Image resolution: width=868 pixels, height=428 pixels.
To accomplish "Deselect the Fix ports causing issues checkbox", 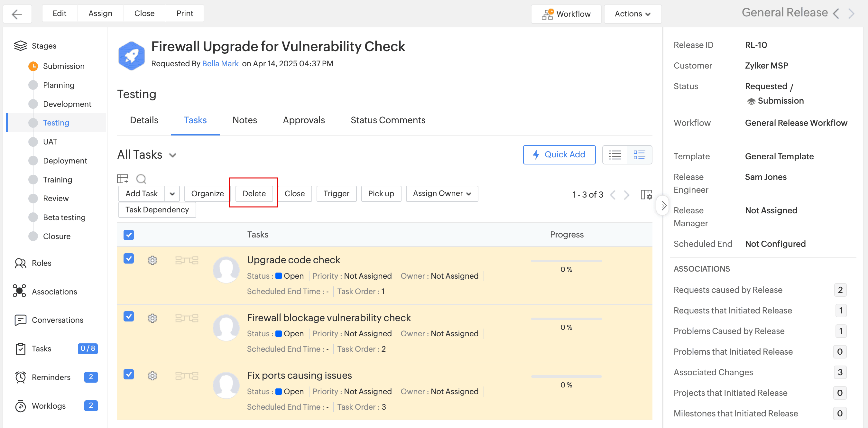I will pos(128,374).
